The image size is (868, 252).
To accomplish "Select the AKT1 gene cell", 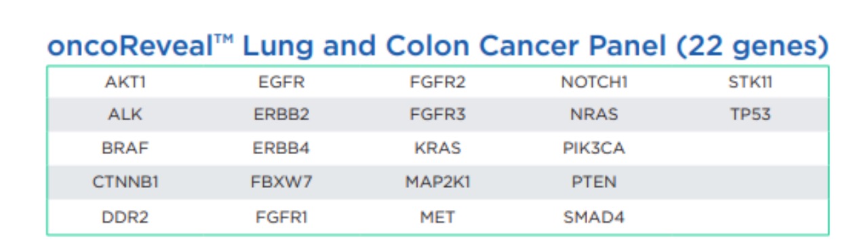I will [x=125, y=83].
